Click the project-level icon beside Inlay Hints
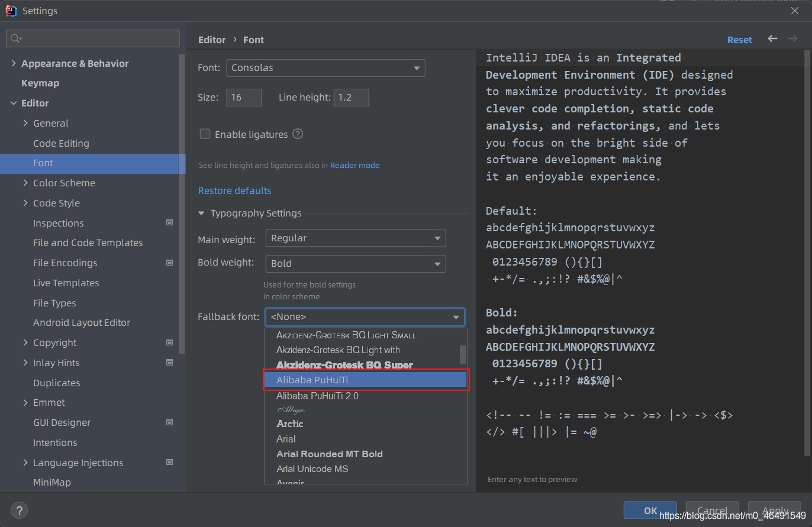Screen dimensions: 812x527 coord(170,363)
